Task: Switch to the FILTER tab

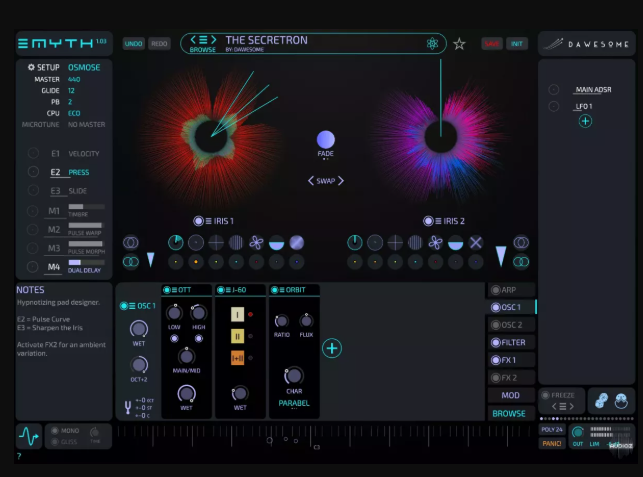Action: coord(511,342)
